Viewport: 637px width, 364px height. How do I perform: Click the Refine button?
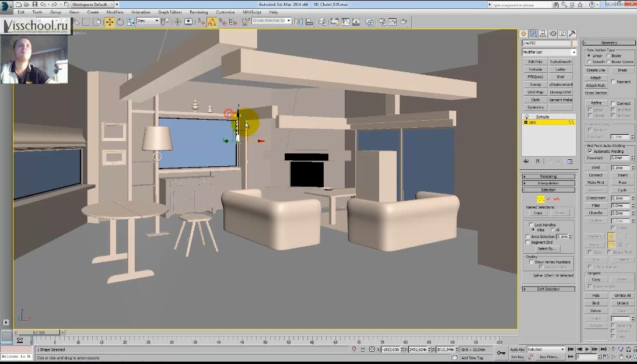pos(596,103)
